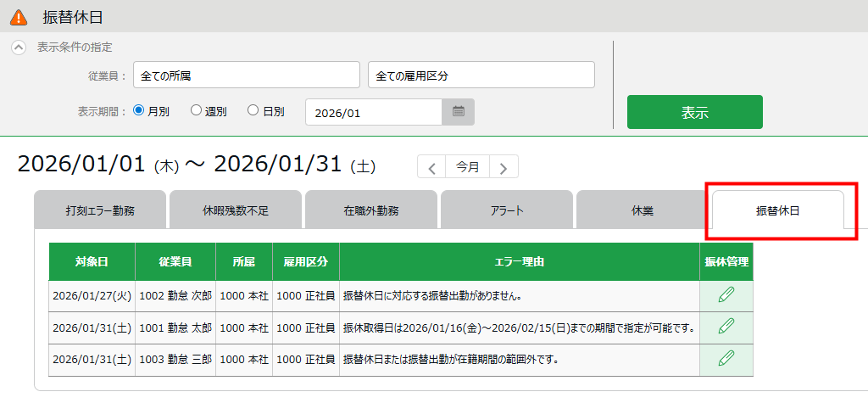Switch to the 打刻エラー勤務 tab
Screen dimensions: 868x403
[x=100, y=210]
